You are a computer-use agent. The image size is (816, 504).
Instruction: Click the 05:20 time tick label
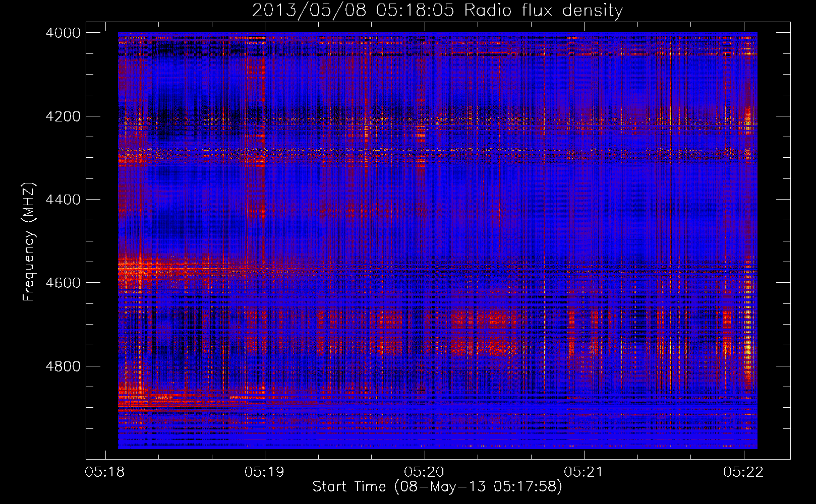[x=425, y=472]
